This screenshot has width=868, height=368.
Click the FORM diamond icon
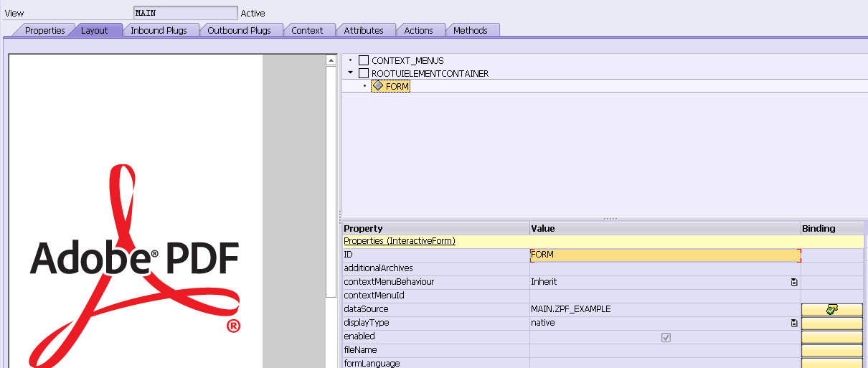(x=378, y=86)
